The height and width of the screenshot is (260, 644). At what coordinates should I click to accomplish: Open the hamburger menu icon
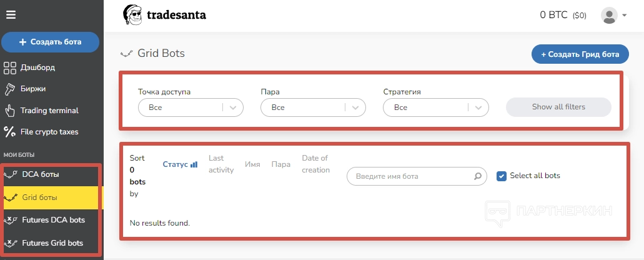click(11, 15)
